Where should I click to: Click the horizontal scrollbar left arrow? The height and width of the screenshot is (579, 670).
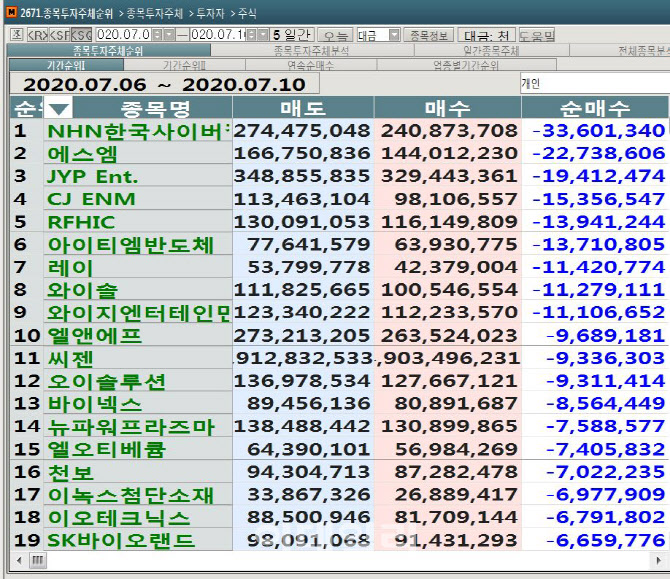click(x=19, y=560)
